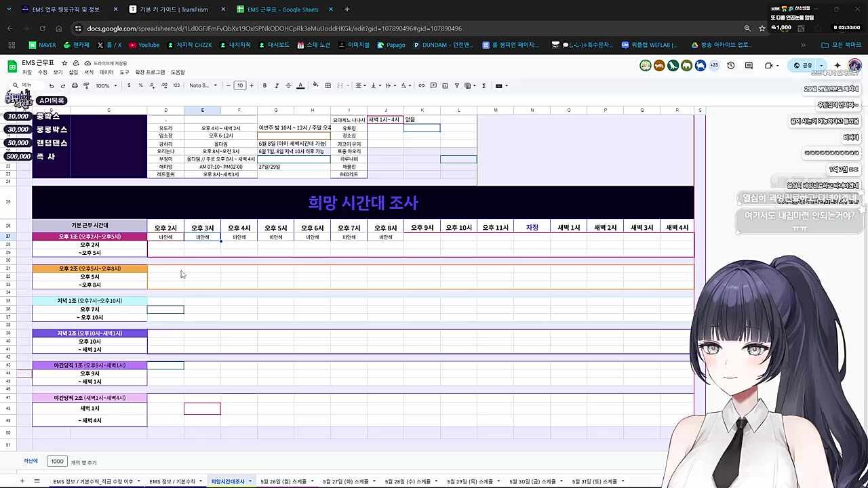The width and height of the screenshot is (868, 488).
Task: Print the spreadsheet via printer icon
Action: [x=75, y=86]
